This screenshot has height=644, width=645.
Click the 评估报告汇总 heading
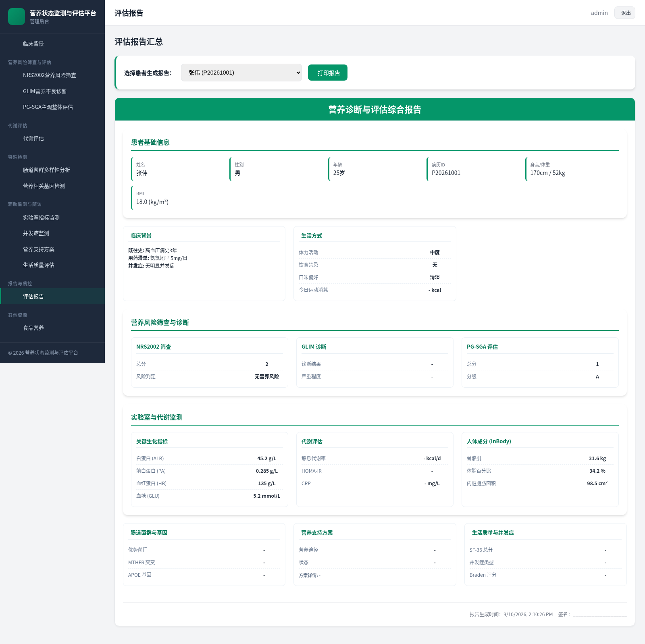[139, 42]
